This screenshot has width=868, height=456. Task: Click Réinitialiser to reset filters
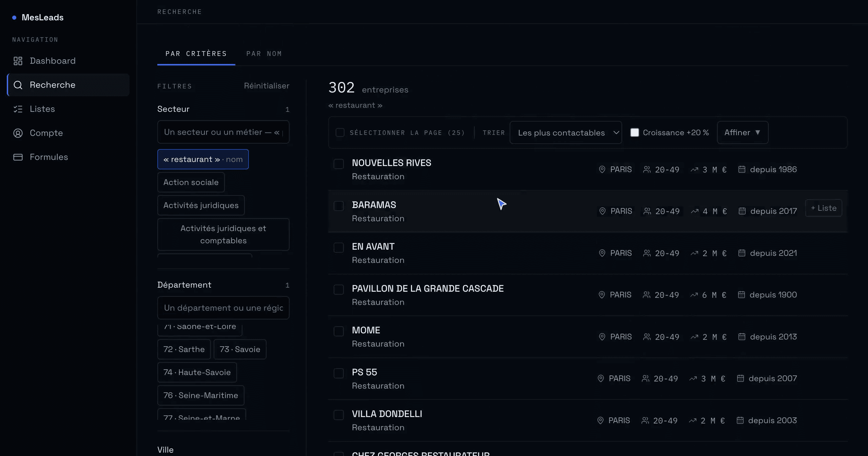click(267, 86)
